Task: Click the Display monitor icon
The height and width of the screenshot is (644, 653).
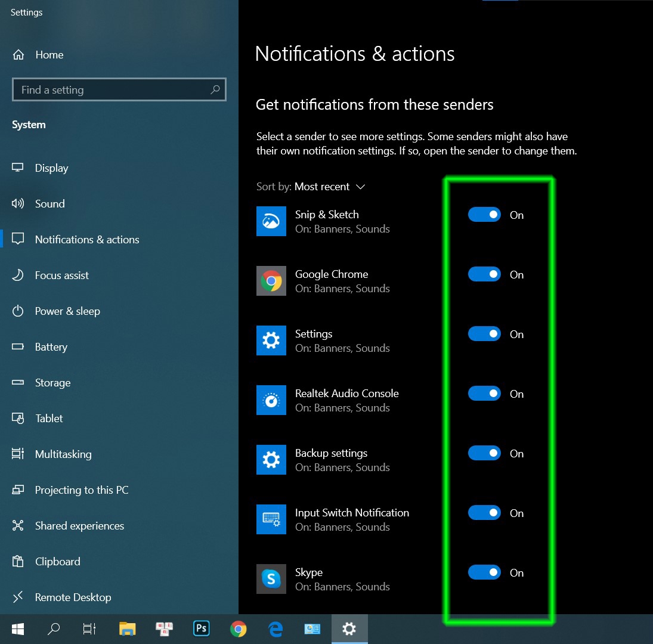Action: point(17,168)
